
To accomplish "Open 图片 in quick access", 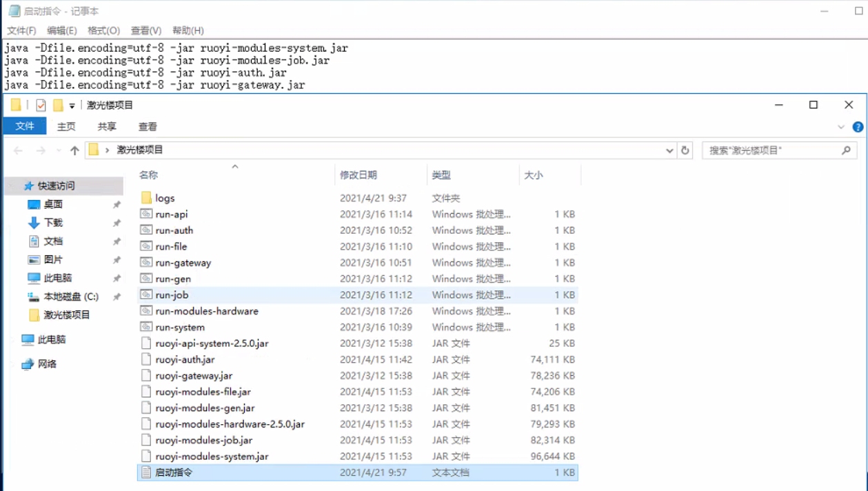I will tap(53, 260).
